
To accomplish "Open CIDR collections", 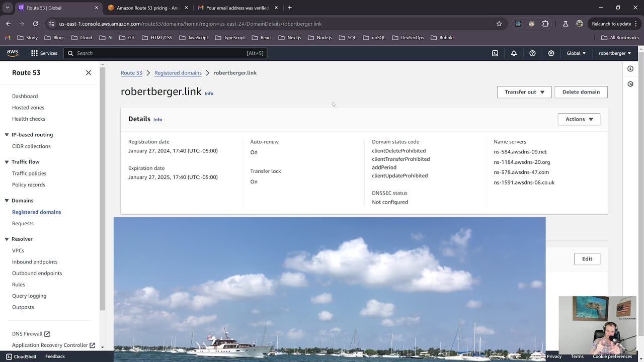I will (31, 146).
